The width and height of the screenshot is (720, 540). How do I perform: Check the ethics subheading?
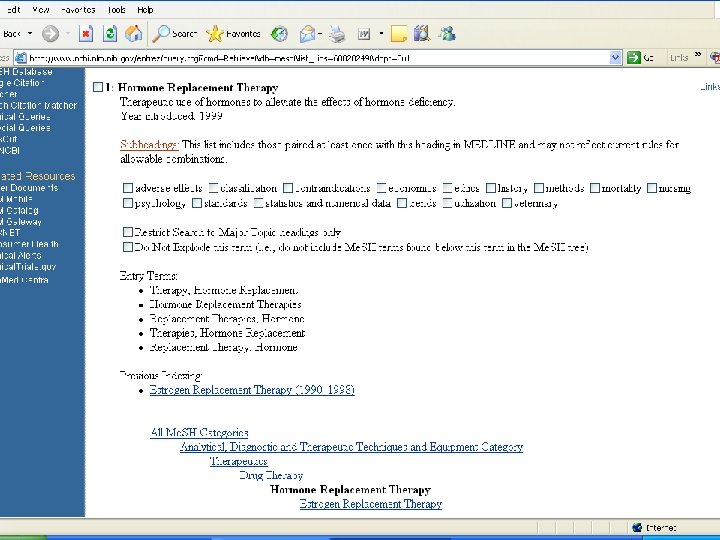[447, 188]
